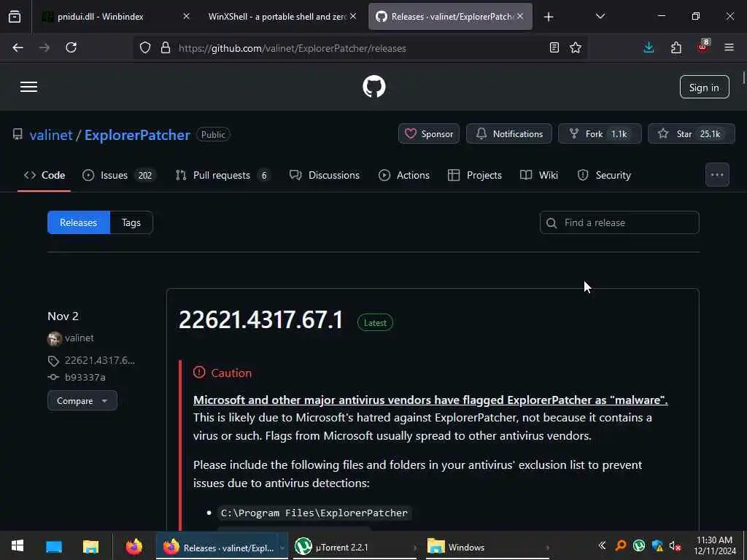Viewport: 747px width, 560px height.
Task: Click the browser forward arrow
Action: coord(44,47)
